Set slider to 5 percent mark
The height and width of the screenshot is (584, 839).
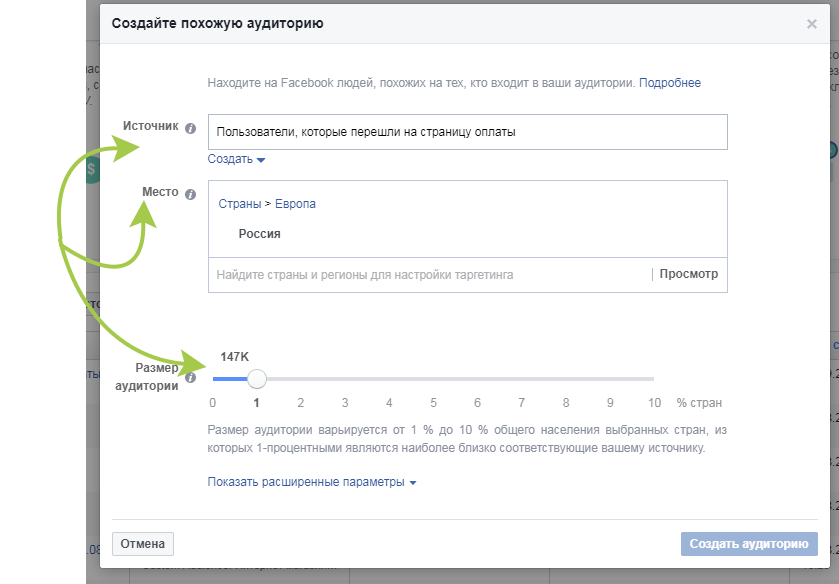point(433,380)
